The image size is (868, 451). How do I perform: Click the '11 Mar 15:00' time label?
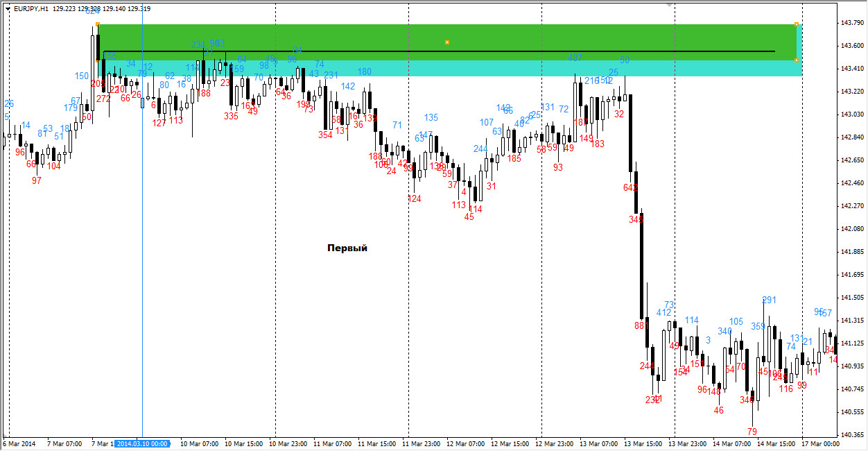click(376, 443)
